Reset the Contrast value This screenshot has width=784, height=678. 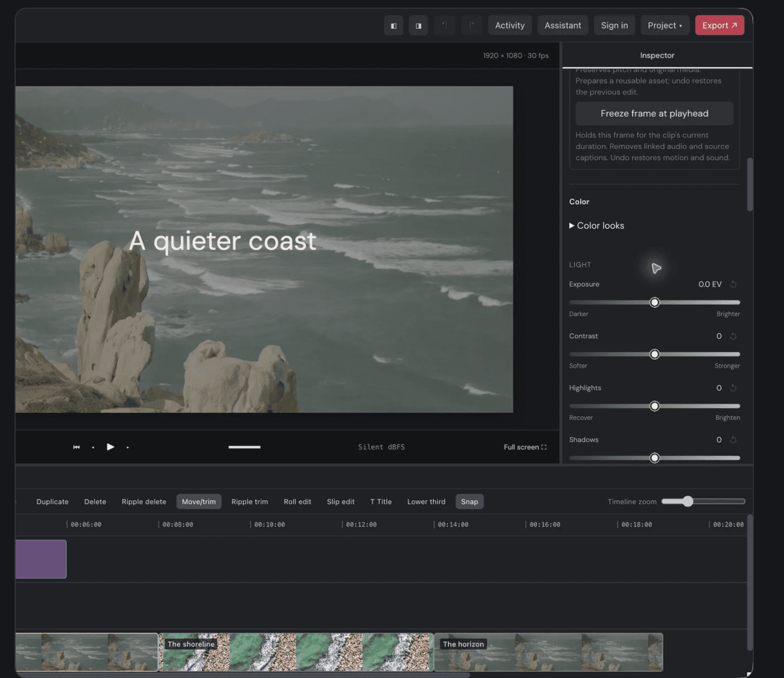click(733, 336)
